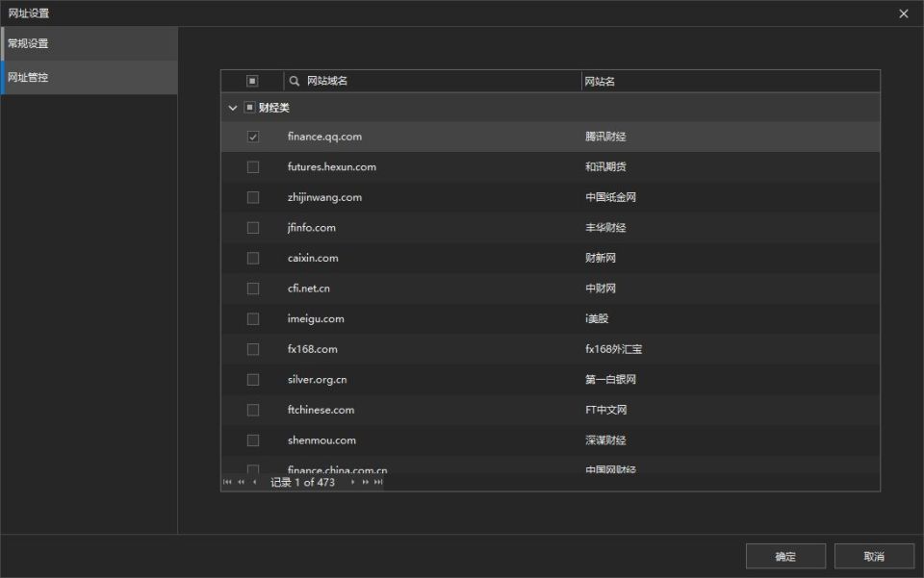The image size is (924, 578).
Task: Click the 和讯期货 site name
Action: [605, 167]
